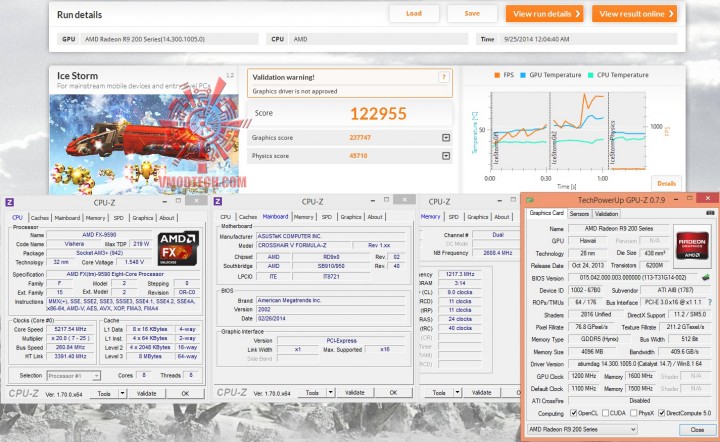Click the Driver Version value in GPU-Z
The width and height of the screenshot is (720, 442).
(x=641, y=364)
